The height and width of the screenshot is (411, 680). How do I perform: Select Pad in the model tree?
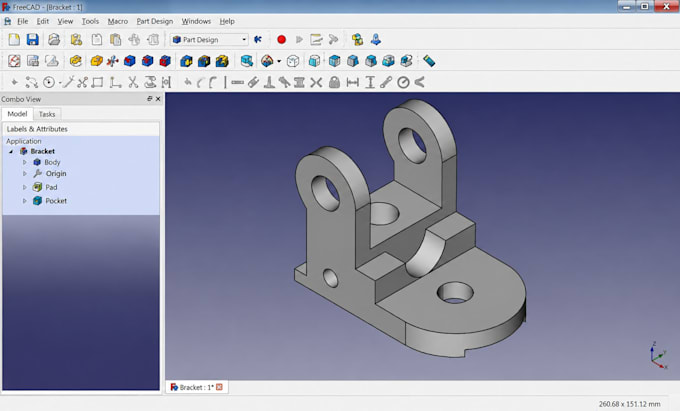pyautogui.click(x=51, y=187)
